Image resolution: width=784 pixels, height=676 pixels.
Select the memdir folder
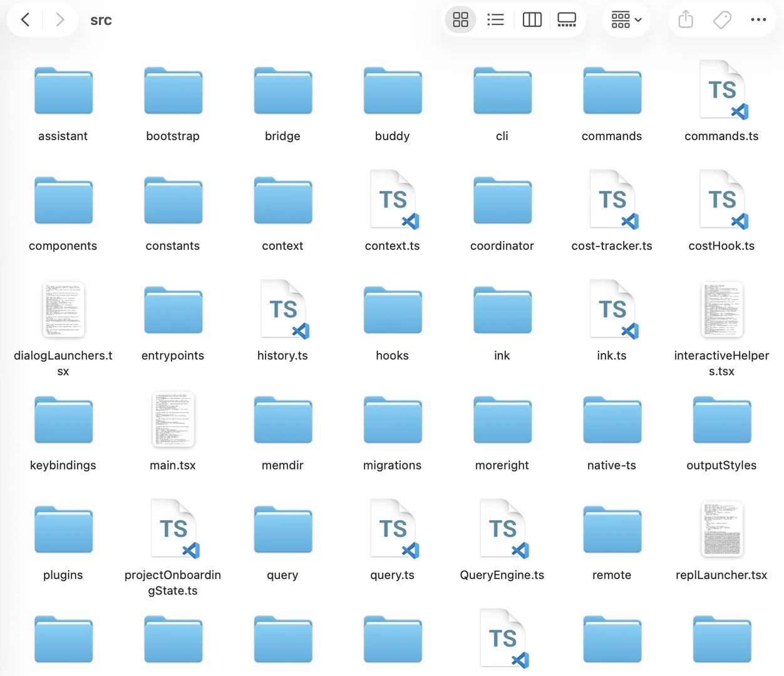283,419
